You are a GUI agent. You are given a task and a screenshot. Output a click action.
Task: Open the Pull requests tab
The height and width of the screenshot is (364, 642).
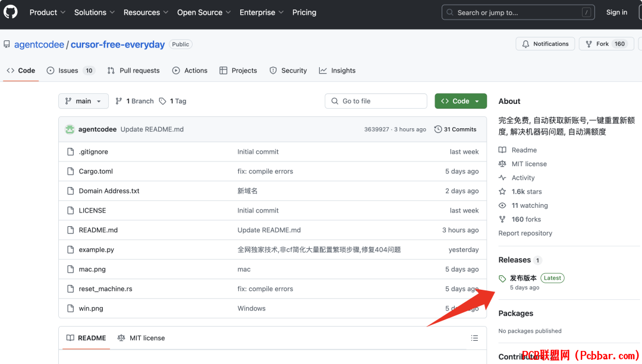[134, 70]
